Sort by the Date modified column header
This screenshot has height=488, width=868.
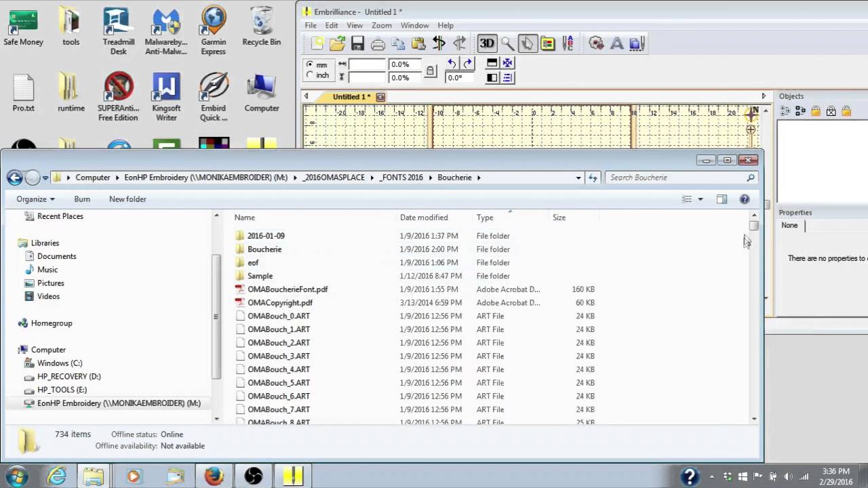[x=424, y=218]
